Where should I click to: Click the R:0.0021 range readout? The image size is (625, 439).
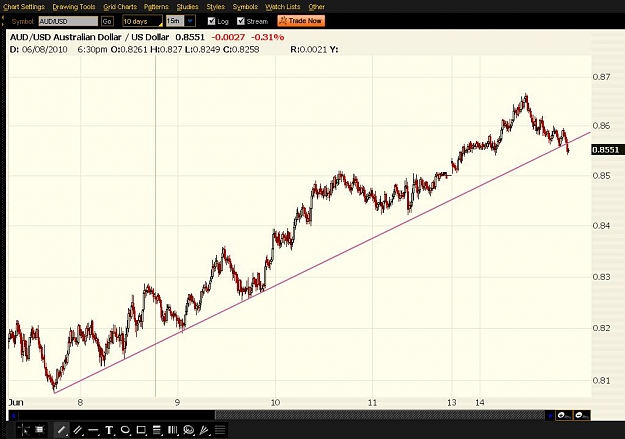[x=309, y=49]
